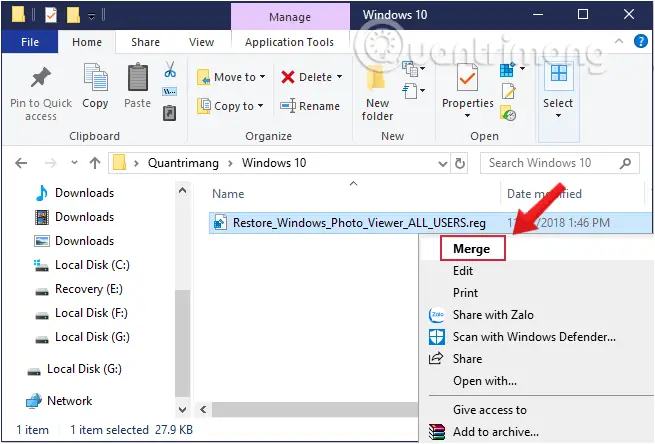
Task: Choose Scan with Windows Defender
Action: point(534,337)
